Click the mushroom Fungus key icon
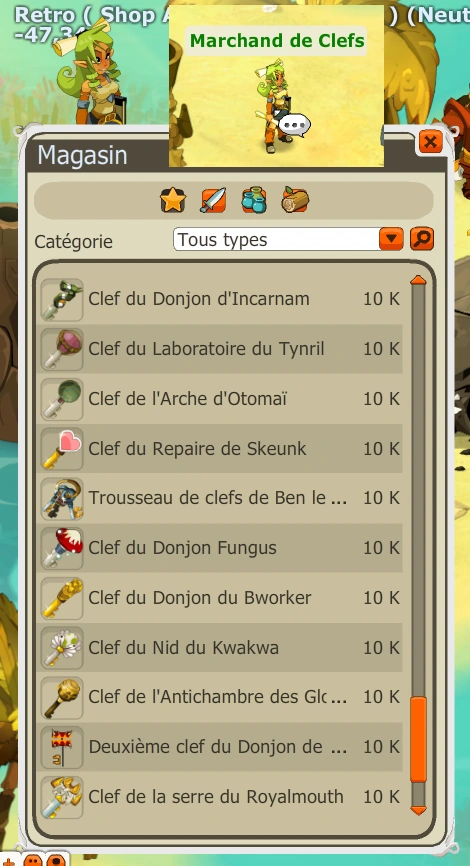Image resolution: width=470 pixels, height=866 pixels. [x=62, y=548]
